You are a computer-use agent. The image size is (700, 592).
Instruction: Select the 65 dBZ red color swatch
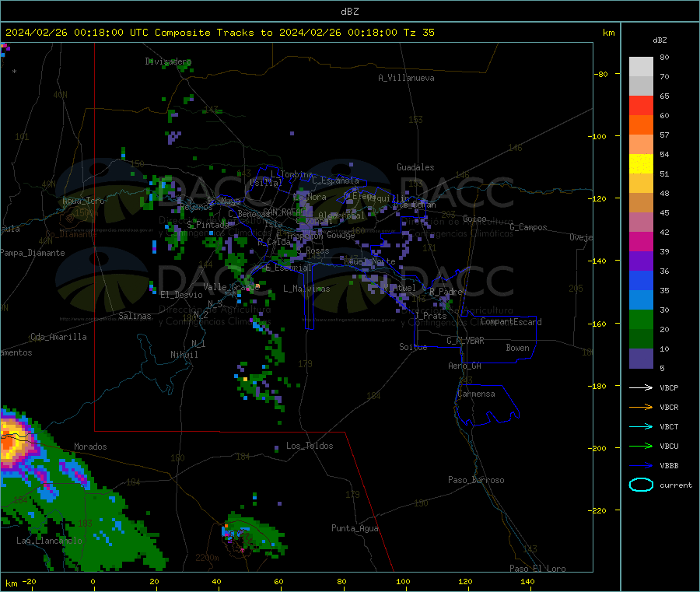[x=641, y=105]
